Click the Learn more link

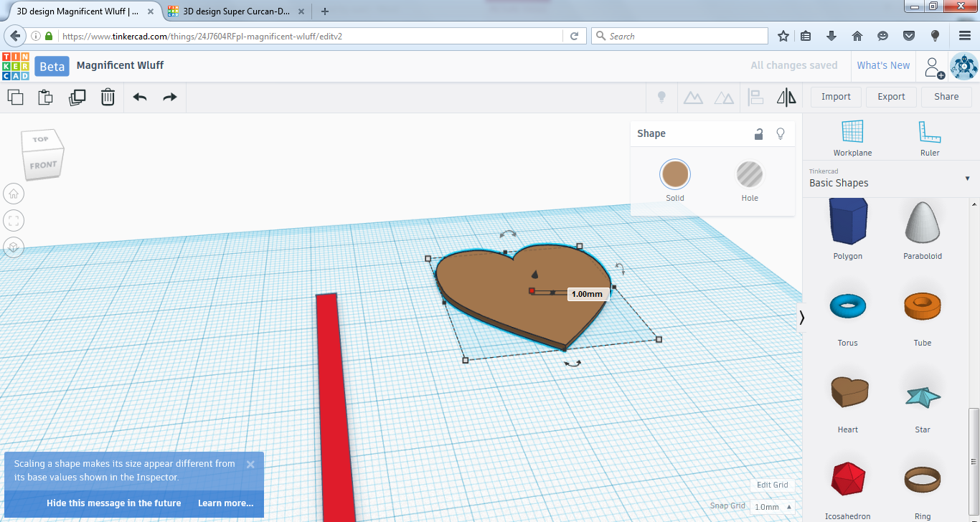tap(225, 503)
